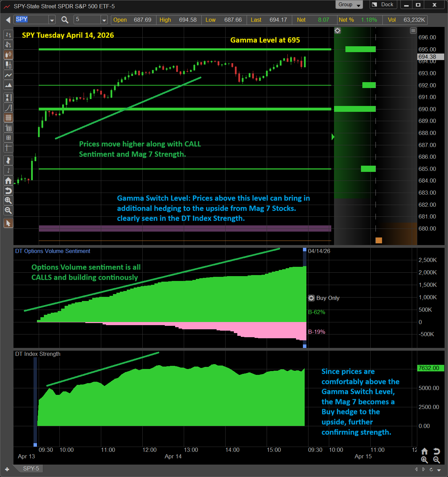
Task: Click the SPY symbol input field
Action: coord(31,20)
